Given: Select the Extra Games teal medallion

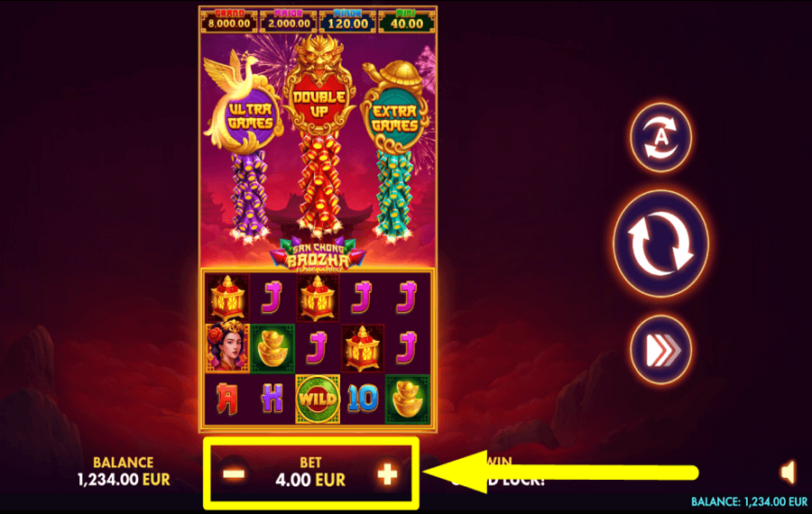Looking at the screenshot, I should pyautogui.click(x=395, y=118).
